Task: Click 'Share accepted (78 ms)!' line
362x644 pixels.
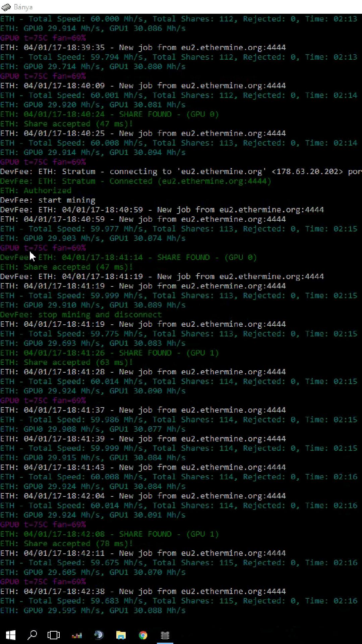Action: (x=66, y=544)
